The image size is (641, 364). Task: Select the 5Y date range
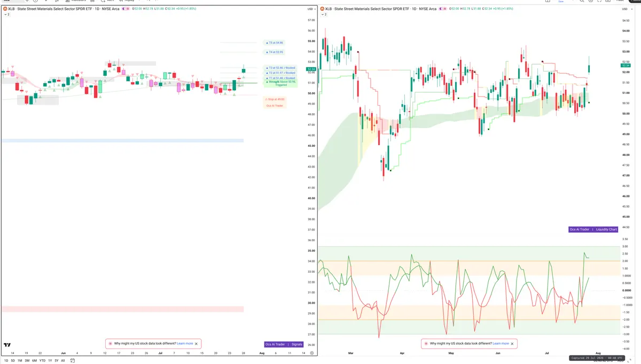pyautogui.click(x=56, y=361)
